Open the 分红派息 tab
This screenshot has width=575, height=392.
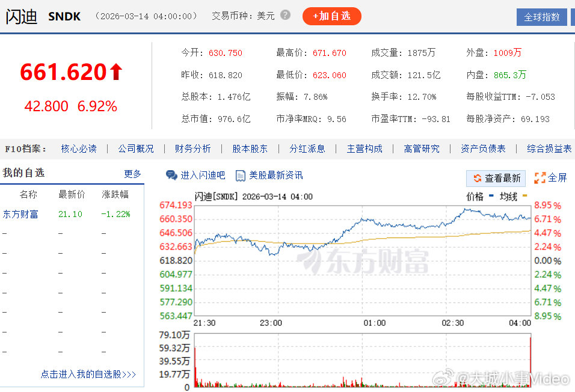coord(307,149)
